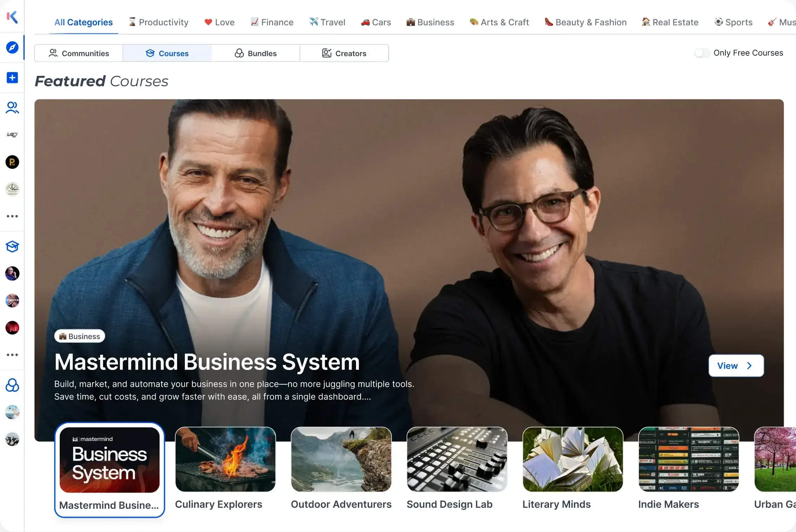The image size is (796, 532).
Task: Select the Sound Design Lab thumbnail
Action: [457, 459]
